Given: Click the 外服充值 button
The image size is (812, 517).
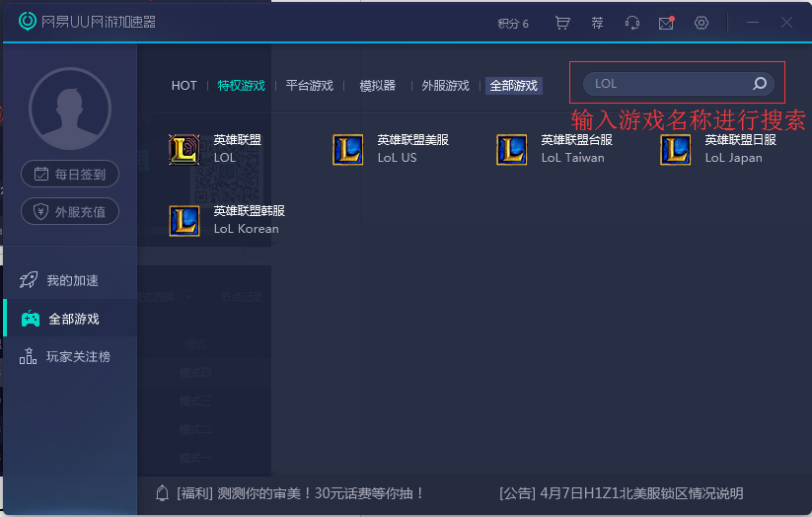Looking at the screenshot, I should click(x=70, y=211).
